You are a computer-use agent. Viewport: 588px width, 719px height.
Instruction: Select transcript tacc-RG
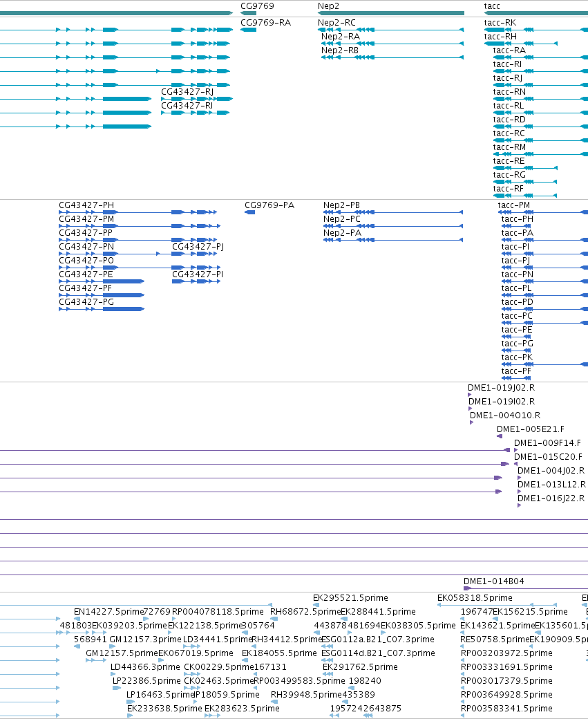tap(509, 175)
